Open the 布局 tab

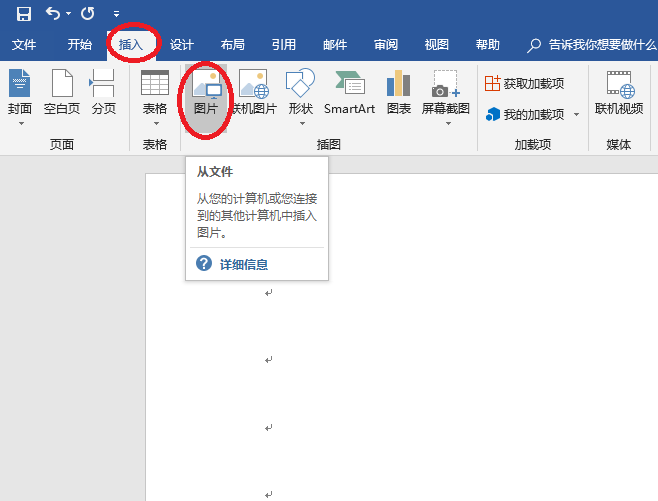tap(232, 44)
